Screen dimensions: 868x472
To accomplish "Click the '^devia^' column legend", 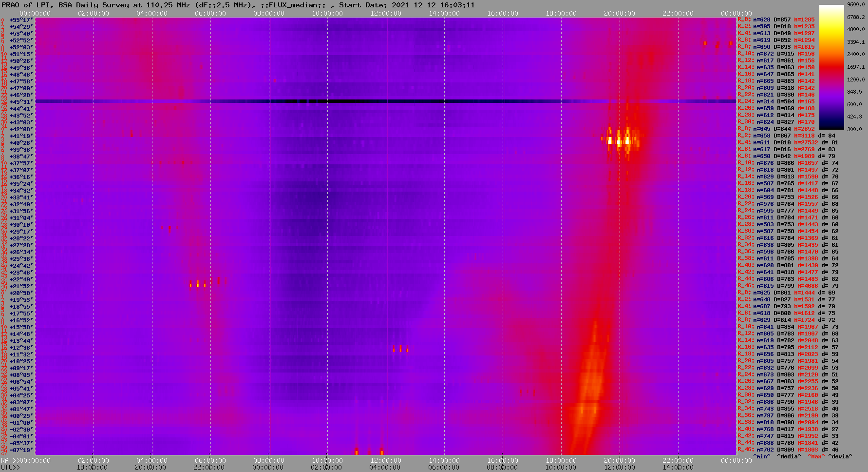I will (840, 456).
